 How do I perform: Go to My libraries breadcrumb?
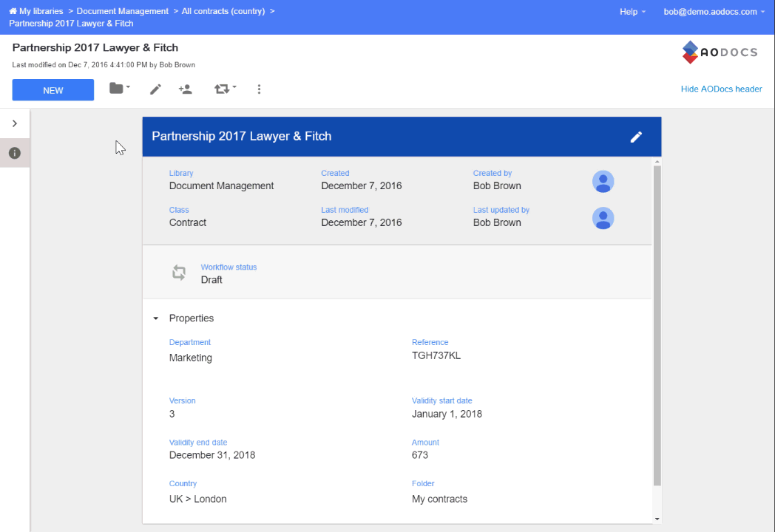[x=41, y=11]
